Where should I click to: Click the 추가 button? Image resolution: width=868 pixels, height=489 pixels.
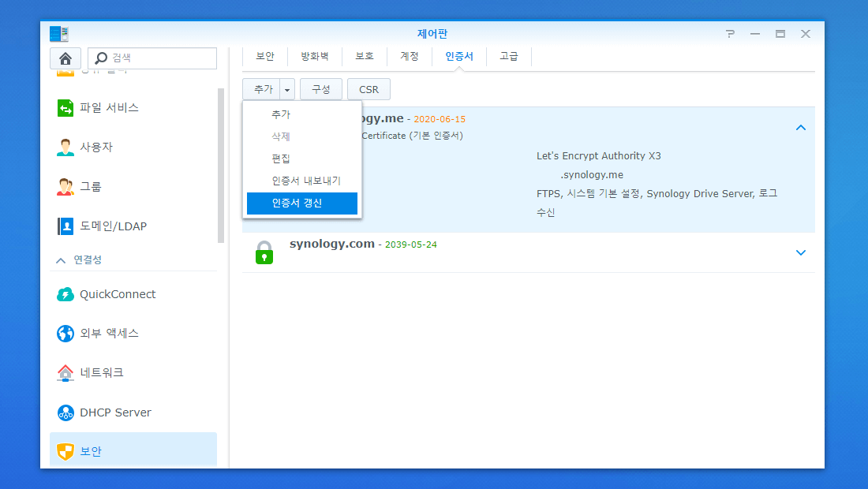coord(263,90)
